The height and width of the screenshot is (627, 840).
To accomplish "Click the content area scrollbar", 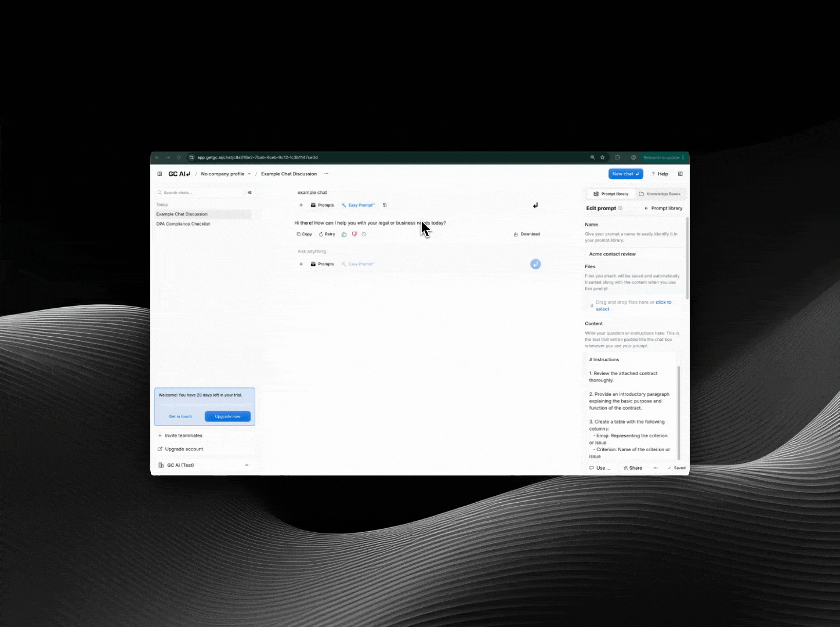I will tap(679, 413).
